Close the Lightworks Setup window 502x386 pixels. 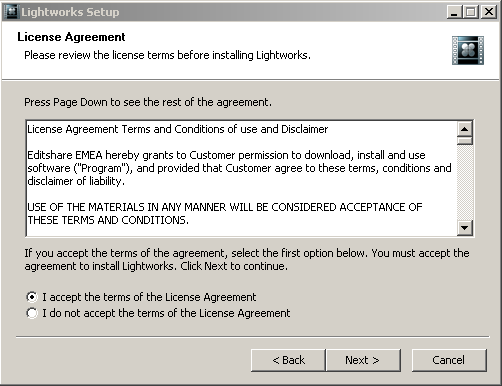pyautogui.click(x=489, y=12)
